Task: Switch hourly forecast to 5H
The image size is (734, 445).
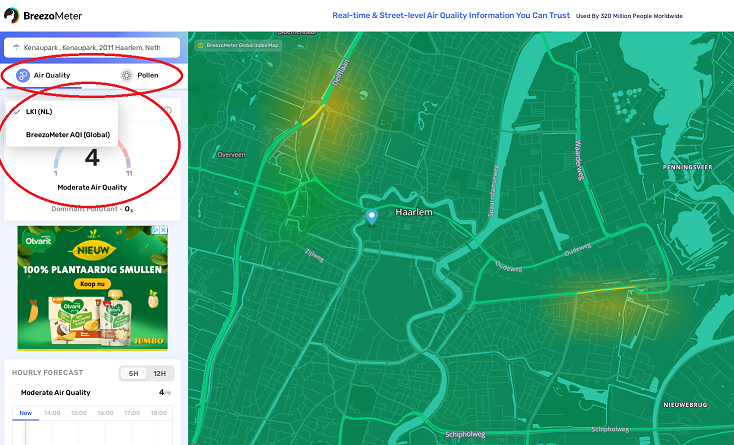Action: pos(133,373)
